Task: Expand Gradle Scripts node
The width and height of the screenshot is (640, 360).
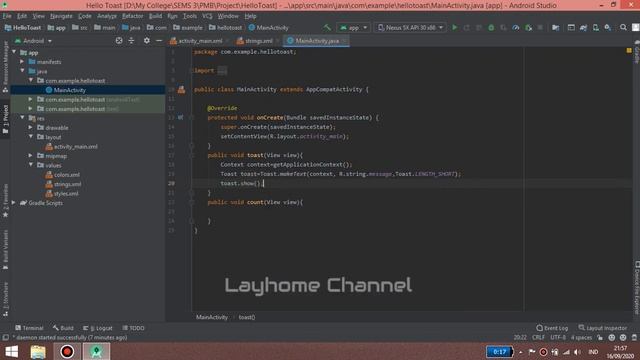Action: pyautogui.click(x=14, y=202)
